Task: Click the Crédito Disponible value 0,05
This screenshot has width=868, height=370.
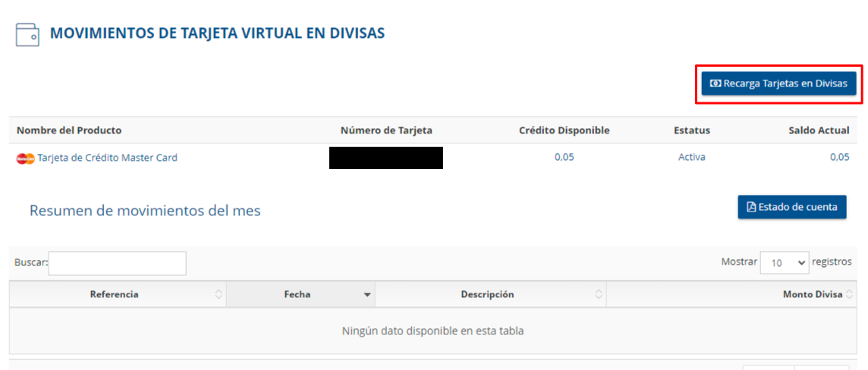Action: point(564,157)
